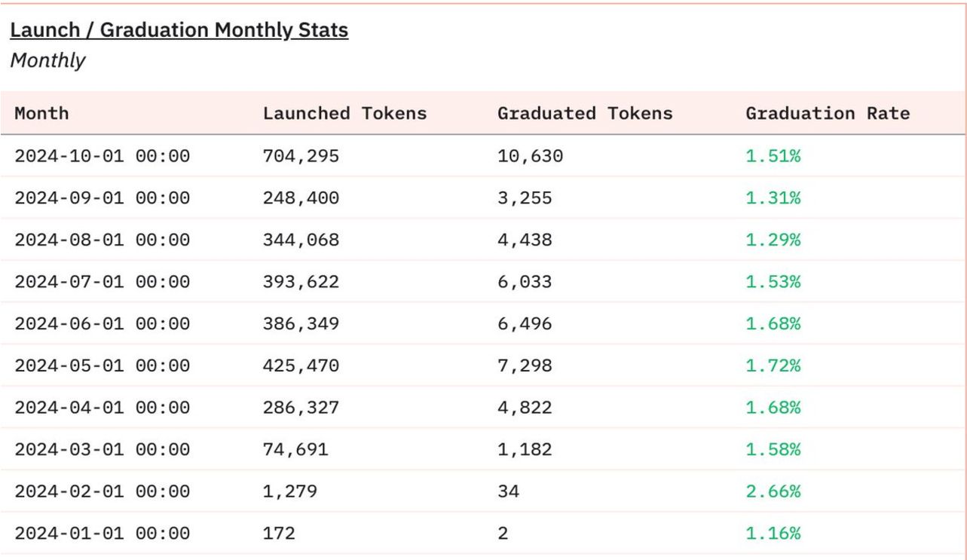Sort by Graduation Rate column header

click(827, 114)
